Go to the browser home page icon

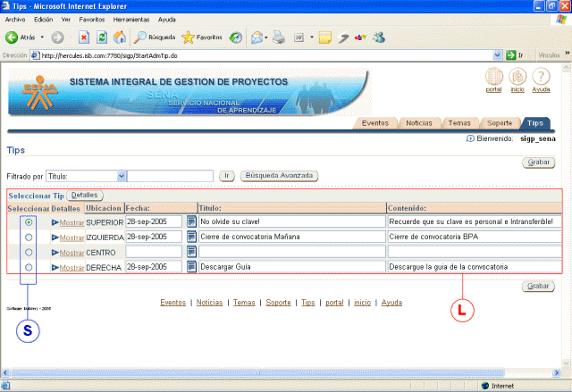119,38
